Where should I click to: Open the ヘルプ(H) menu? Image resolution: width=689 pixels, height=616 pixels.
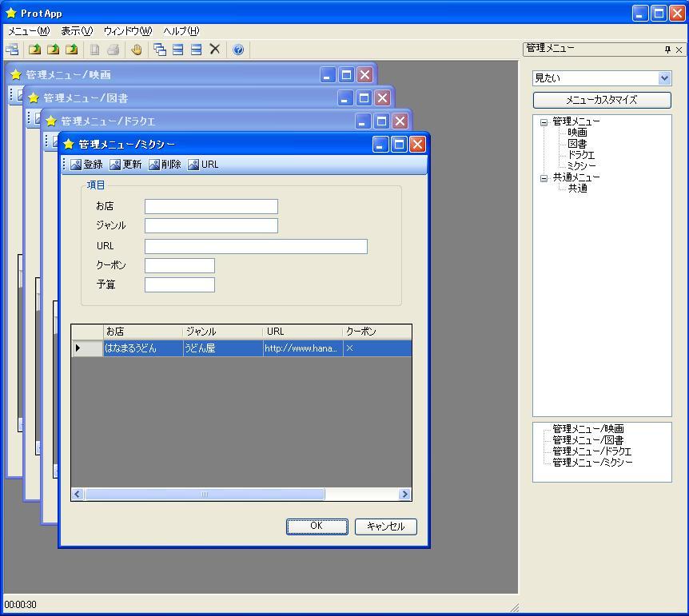pyautogui.click(x=181, y=31)
